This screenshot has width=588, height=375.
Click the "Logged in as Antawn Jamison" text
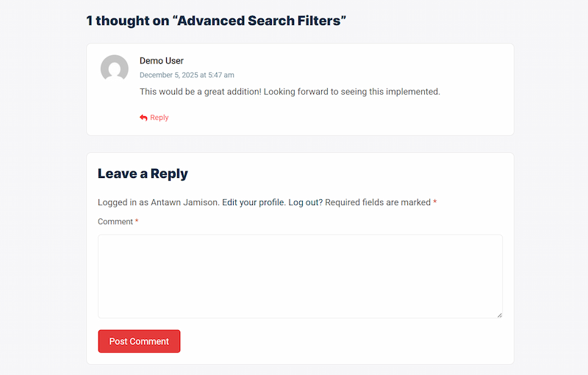click(x=158, y=203)
